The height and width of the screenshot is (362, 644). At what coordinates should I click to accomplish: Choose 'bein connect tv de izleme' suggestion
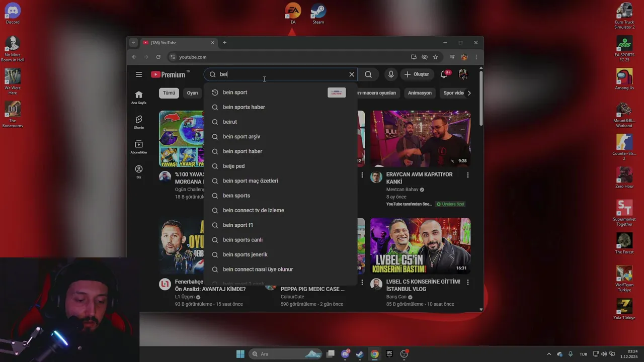click(x=280, y=210)
